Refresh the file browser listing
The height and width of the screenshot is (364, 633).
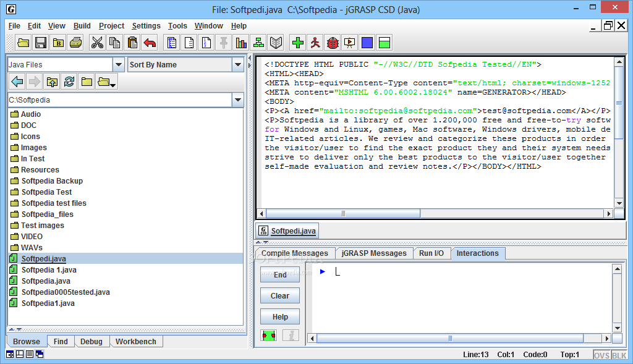[x=69, y=82]
